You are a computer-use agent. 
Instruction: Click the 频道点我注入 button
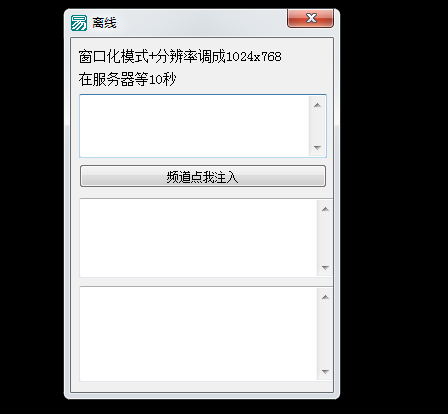[203, 176]
